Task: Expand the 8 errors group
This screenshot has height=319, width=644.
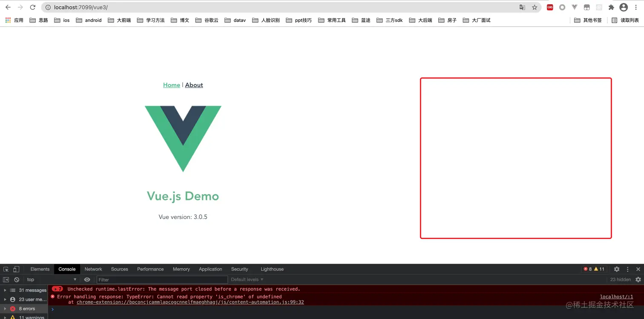Action: coord(5,309)
